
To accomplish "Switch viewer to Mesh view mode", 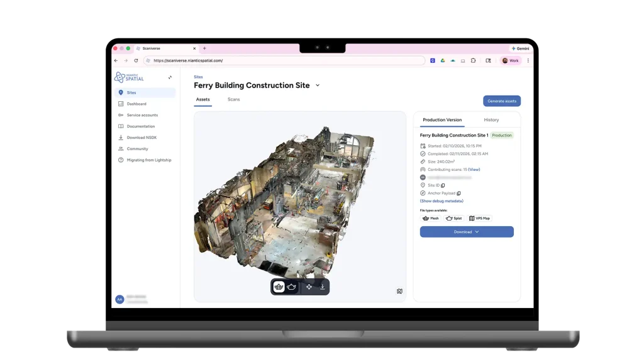I will (279, 287).
